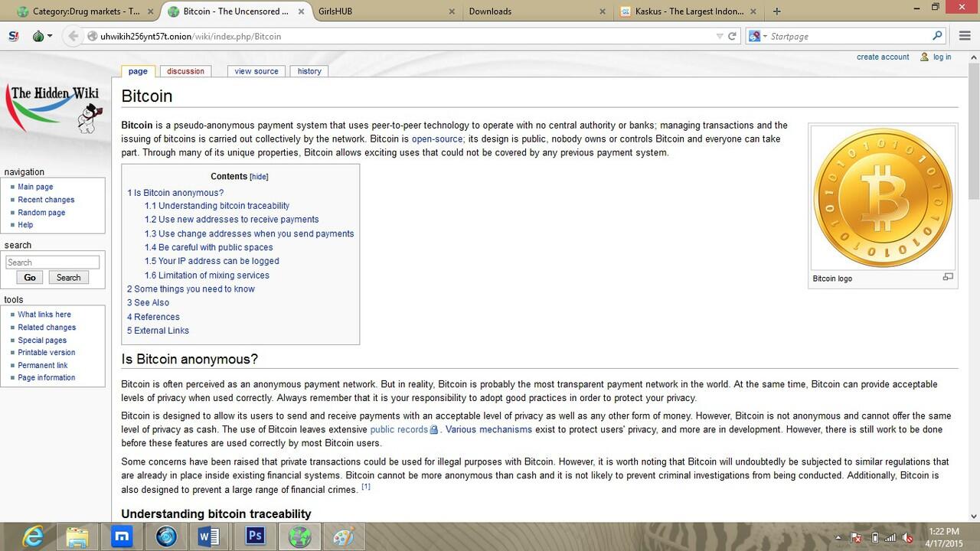Open the search engine dropdown arrow
Screen dimensions: 980x551
pyautogui.click(x=765, y=36)
